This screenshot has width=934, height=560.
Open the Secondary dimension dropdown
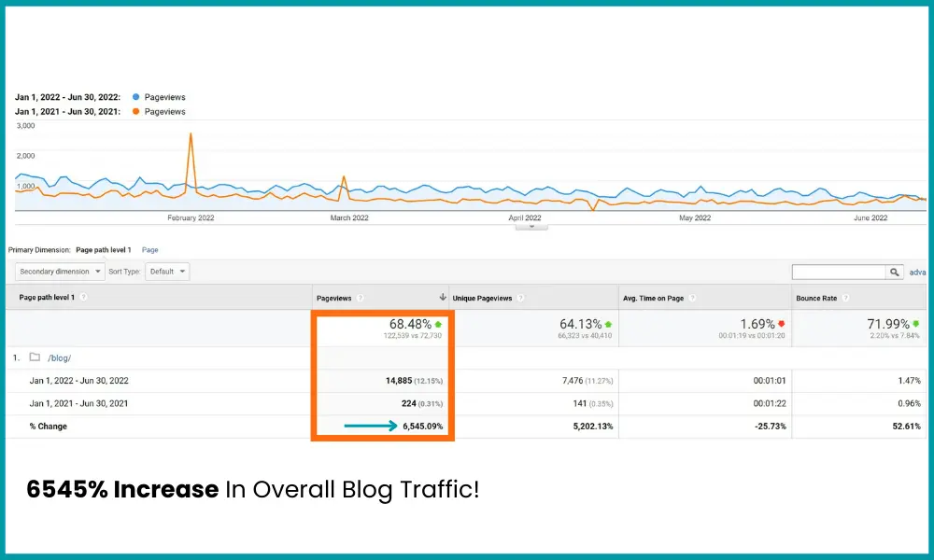point(58,271)
